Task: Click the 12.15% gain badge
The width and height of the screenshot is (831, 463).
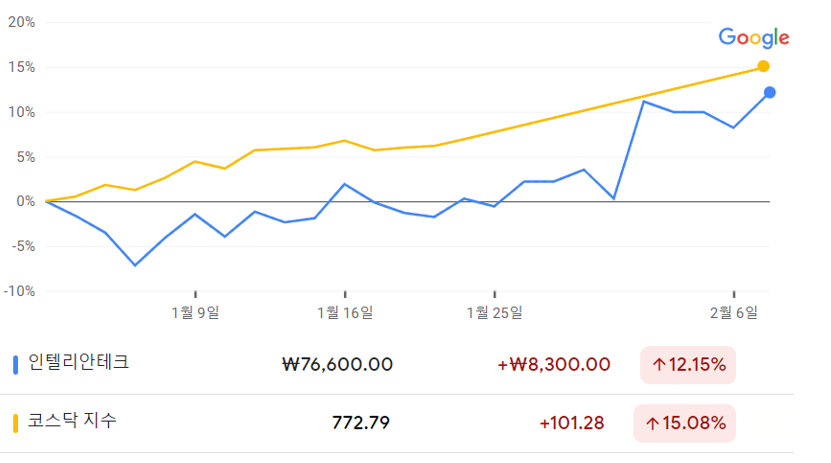Action: tap(688, 365)
